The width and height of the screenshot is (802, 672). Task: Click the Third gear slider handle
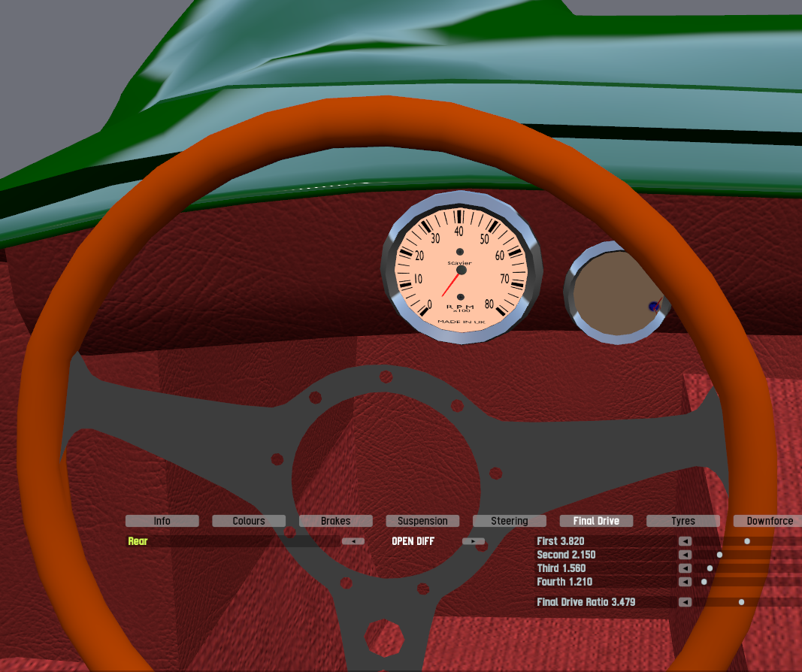[x=710, y=568]
